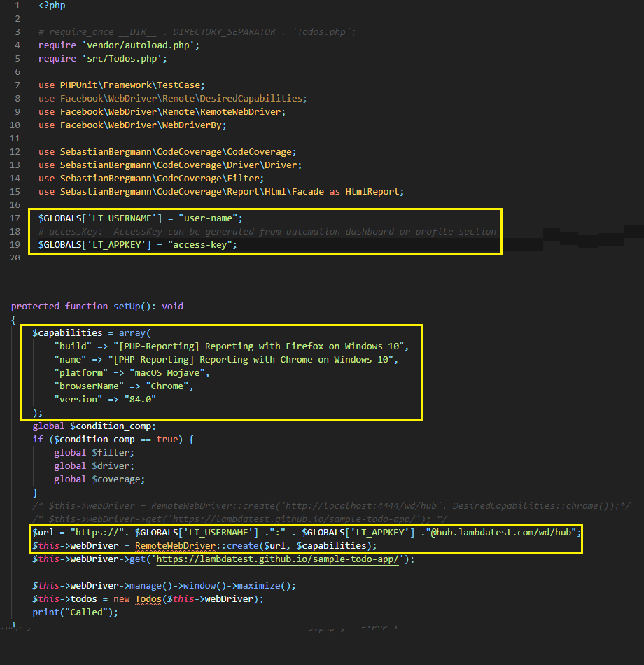Image resolution: width=644 pixels, height=665 pixels.
Task: Click line number 17 in the gutter
Action: 15,218
